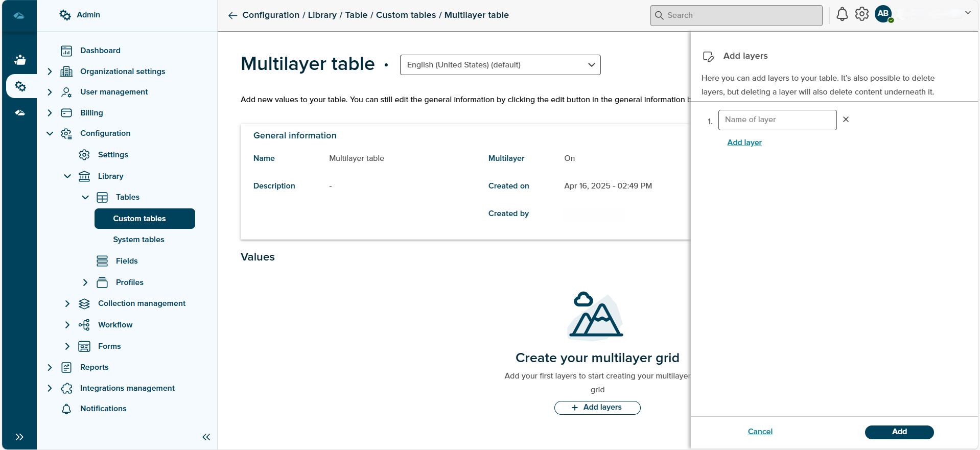Screen dimensions: 980x450
Task: Go to Fields in Library menu
Action: click(x=127, y=261)
